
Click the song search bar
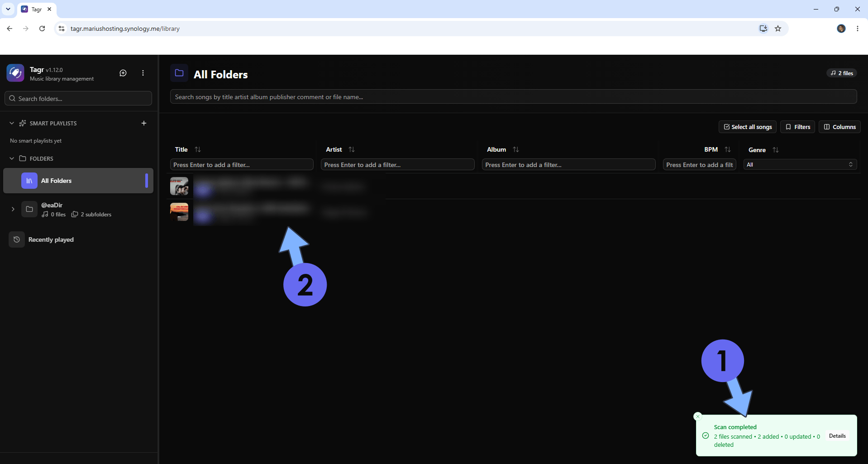[513, 96]
